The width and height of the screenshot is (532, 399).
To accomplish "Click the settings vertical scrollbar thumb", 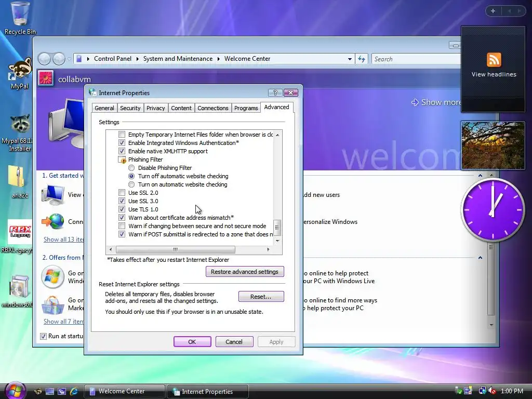I will 277,228.
